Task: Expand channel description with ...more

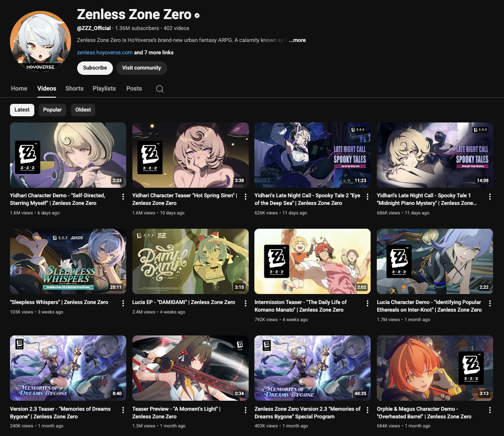Action: tap(297, 40)
